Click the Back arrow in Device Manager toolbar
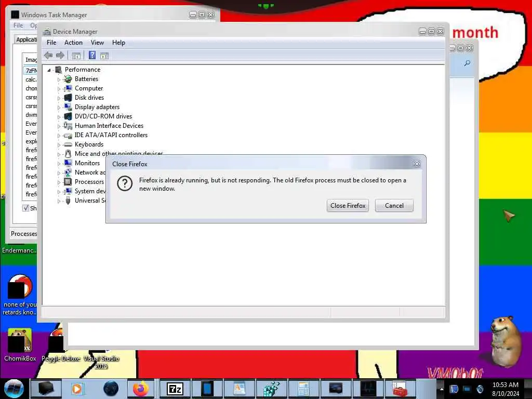 tap(48, 55)
